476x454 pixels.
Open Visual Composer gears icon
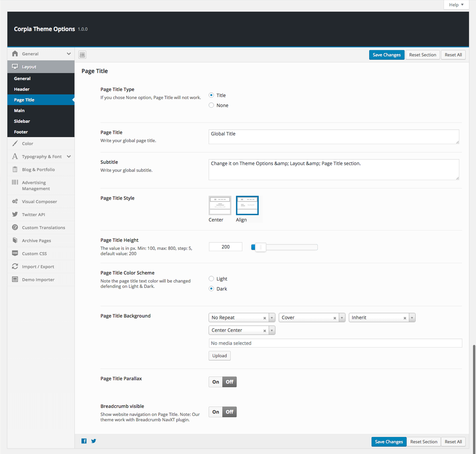[15, 201]
